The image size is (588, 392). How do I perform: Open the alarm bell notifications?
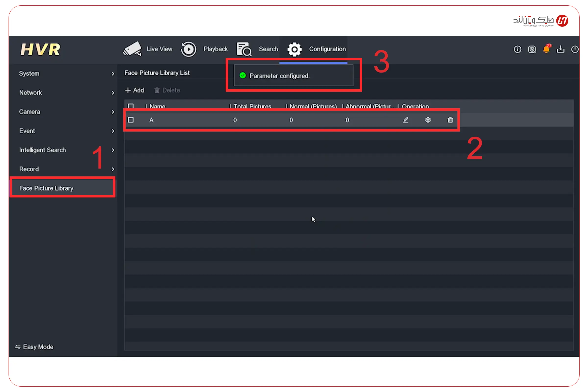[x=546, y=49]
